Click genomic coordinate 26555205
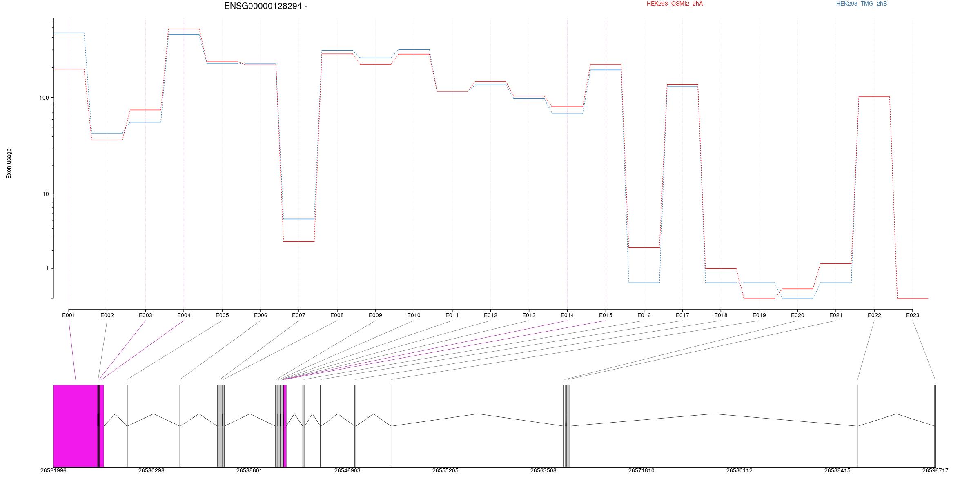 click(445, 470)
